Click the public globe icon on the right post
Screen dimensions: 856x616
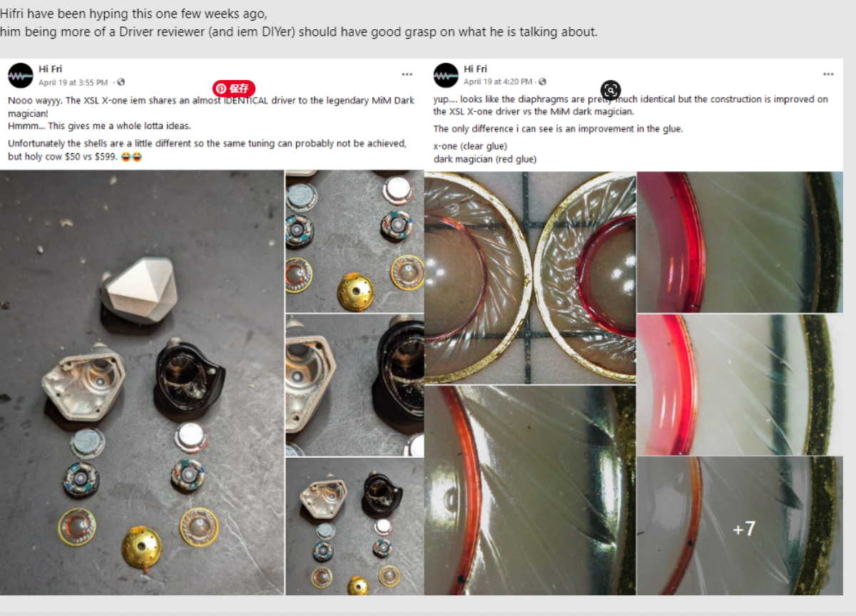[543, 82]
